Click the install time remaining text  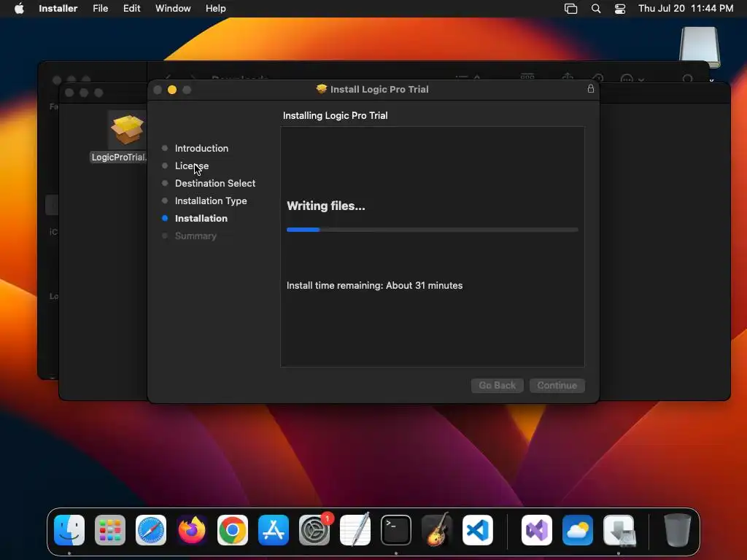(x=374, y=285)
